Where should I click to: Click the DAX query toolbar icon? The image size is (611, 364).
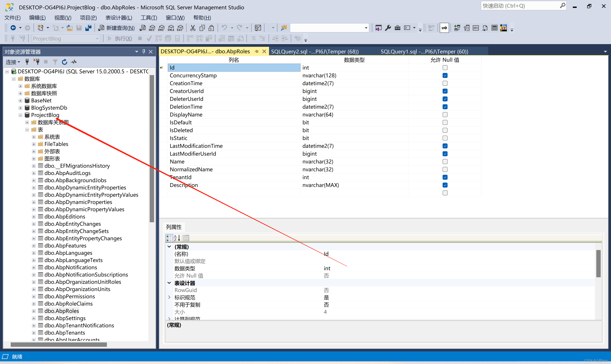tap(180, 28)
